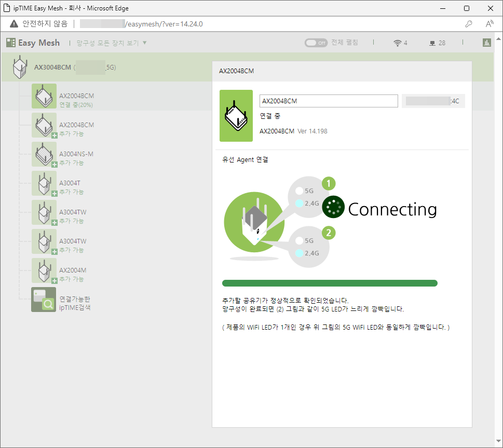Click the ipTIME search magnifier icon
This screenshot has width=503, height=448.
click(44, 300)
